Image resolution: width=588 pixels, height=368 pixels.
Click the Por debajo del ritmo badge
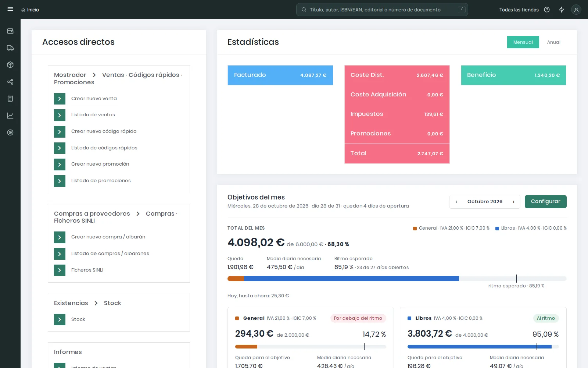click(358, 318)
